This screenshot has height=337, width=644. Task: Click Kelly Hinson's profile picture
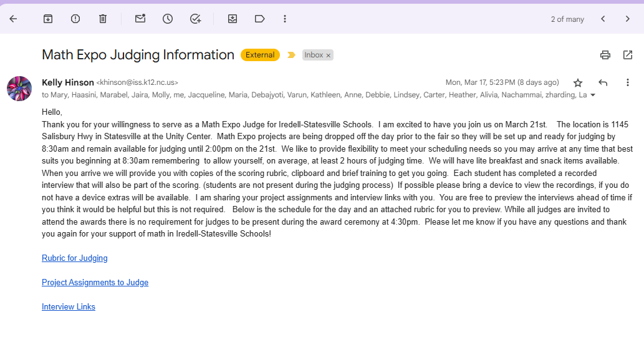pos(19,89)
